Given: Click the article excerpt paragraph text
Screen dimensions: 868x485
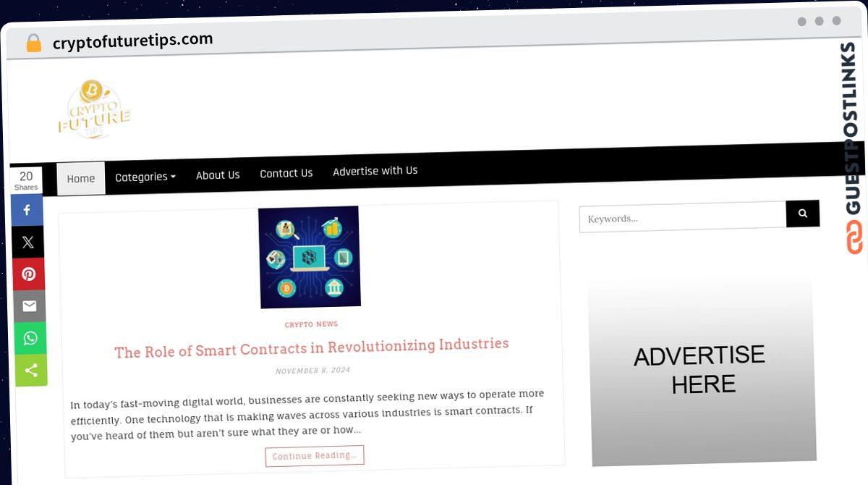Looking at the screenshot, I should click(307, 415).
